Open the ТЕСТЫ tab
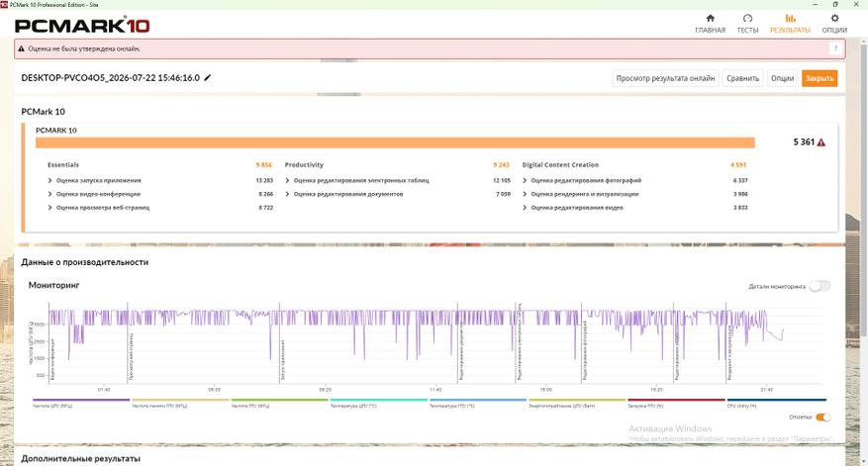This screenshot has height=466, width=868. pyautogui.click(x=747, y=24)
